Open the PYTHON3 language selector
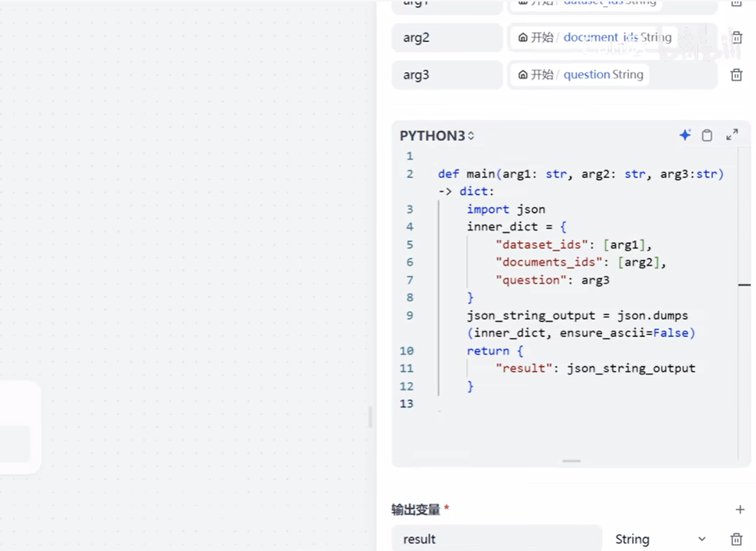 tap(437, 136)
